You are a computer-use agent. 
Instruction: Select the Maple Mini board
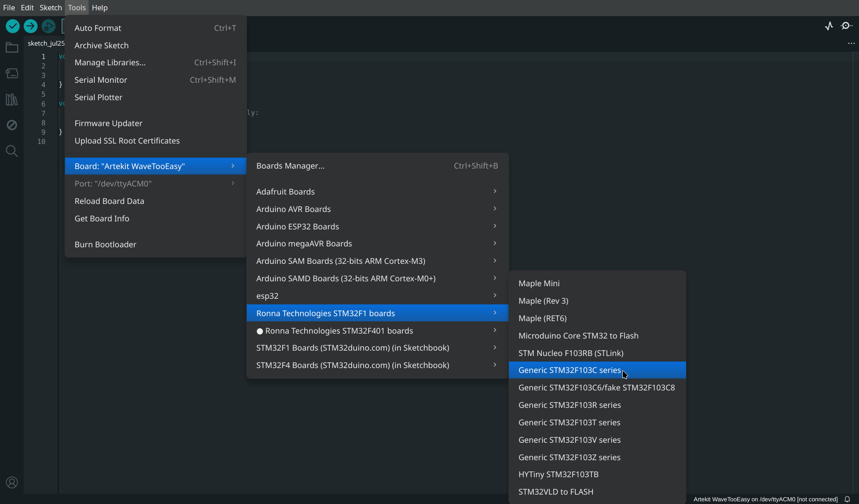[x=597, y=283]
